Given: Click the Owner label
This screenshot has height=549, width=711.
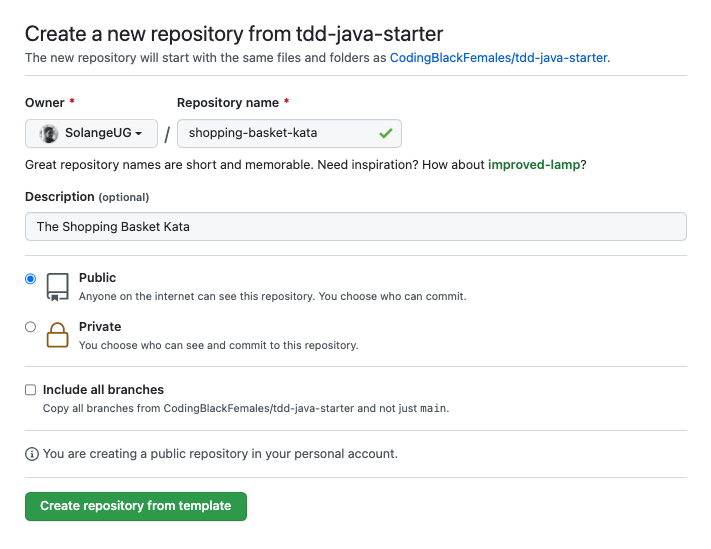Looking at the screenshot, I should (x=45, y=103).
